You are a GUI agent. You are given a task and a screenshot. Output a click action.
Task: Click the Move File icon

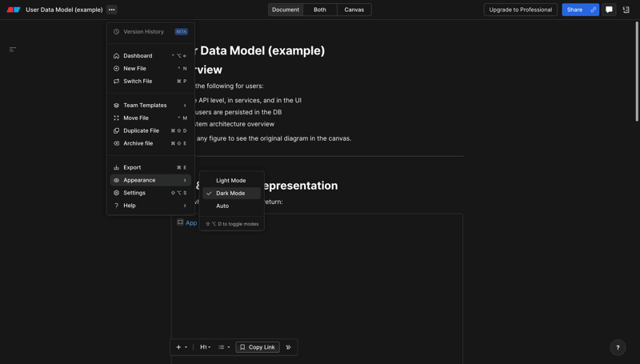click(116, 118)
